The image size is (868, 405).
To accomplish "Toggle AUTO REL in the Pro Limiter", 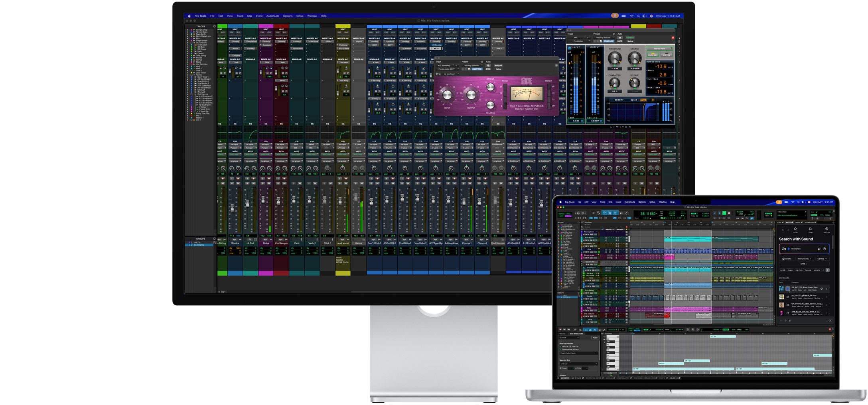I will 653,55.
